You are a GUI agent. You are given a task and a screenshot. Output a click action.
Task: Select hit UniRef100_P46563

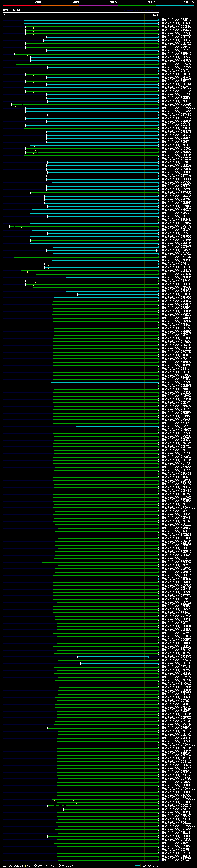click(x=177, y=795)
